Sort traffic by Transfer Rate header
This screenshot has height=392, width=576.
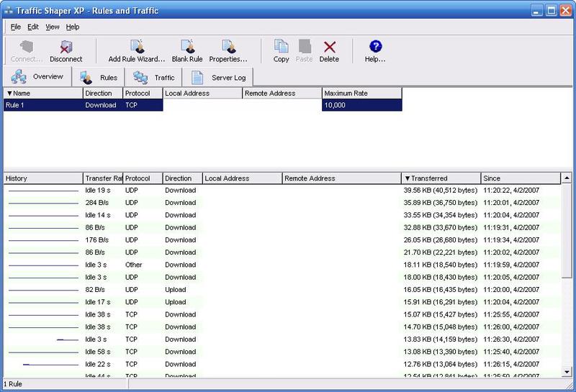[x=103, y=178]
